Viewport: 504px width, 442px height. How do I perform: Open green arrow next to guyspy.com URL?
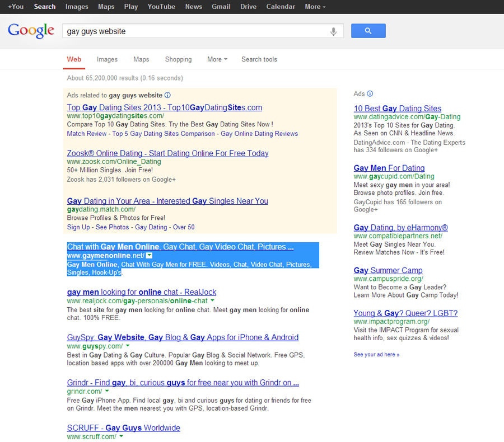pos(127,346)
